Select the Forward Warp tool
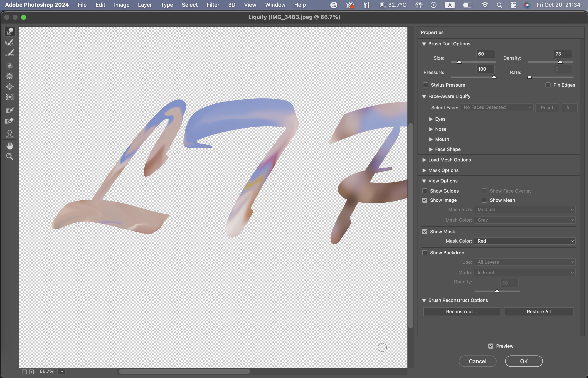Viewport: 588px width, 378px height. pos(10,32)
